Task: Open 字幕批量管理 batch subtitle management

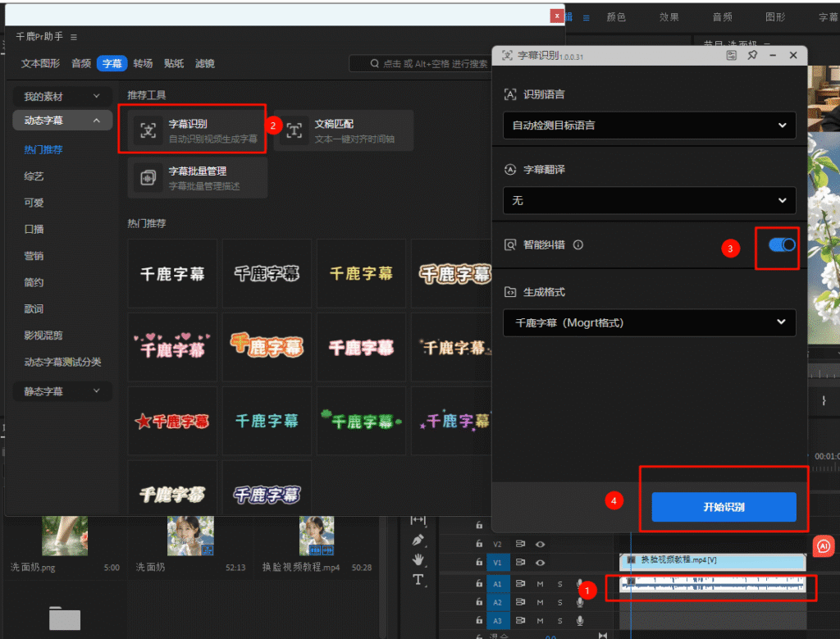Action: pos(197,178)
